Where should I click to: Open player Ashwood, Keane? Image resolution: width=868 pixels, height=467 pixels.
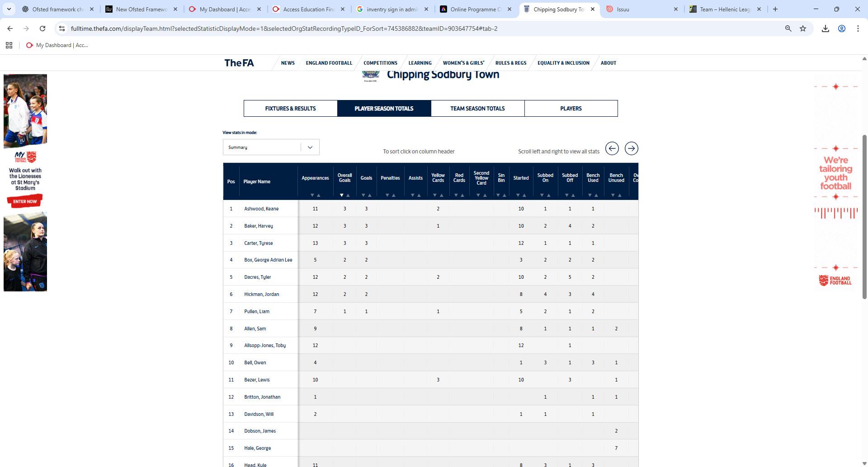[261, 209]
